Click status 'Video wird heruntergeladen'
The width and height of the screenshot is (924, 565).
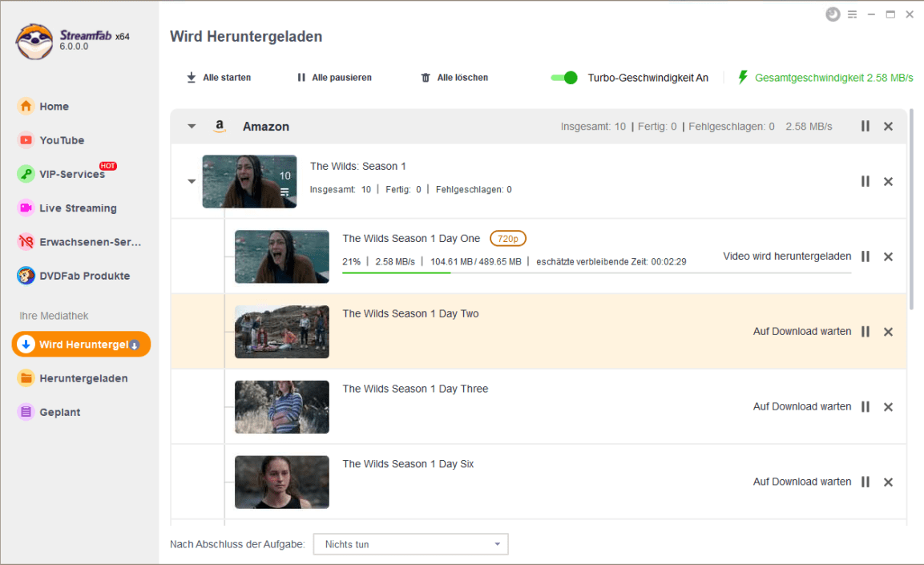tap(787, 256)
